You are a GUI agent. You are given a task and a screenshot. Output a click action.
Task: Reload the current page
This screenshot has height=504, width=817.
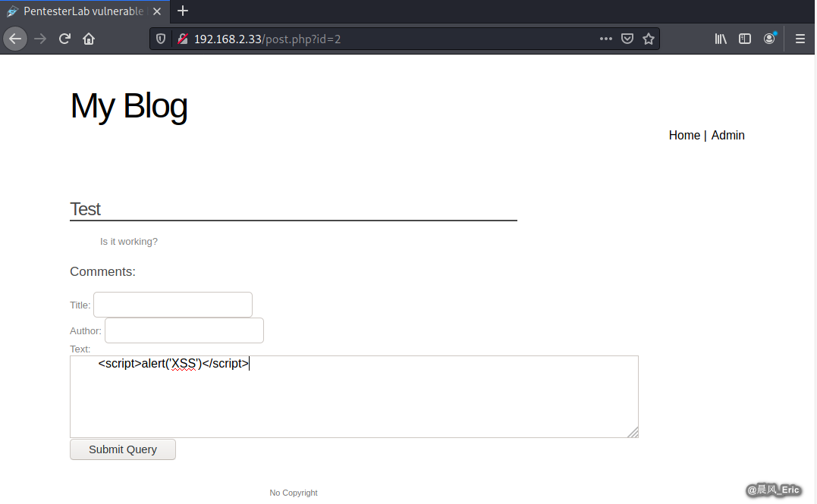coord(64,39)
